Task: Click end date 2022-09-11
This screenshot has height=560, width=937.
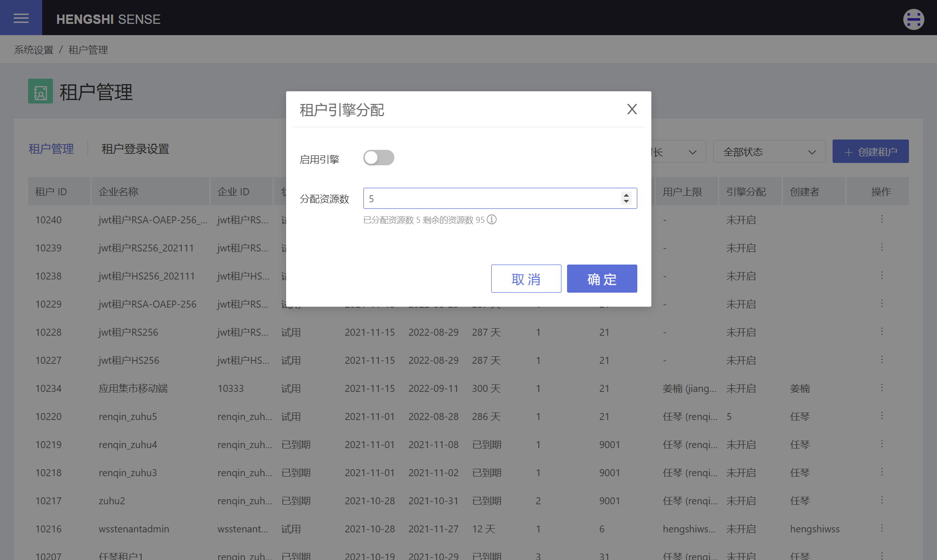Action: 433,388
